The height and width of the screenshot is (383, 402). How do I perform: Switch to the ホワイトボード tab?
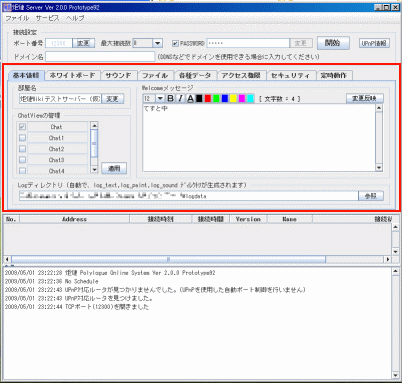(x=72, y=75)
